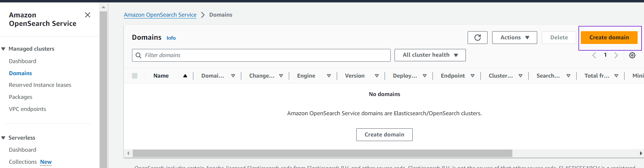This screenshot has height=168, width=644.
Task: Click the refresh domains icon button
Action: [x=477, y=38]
